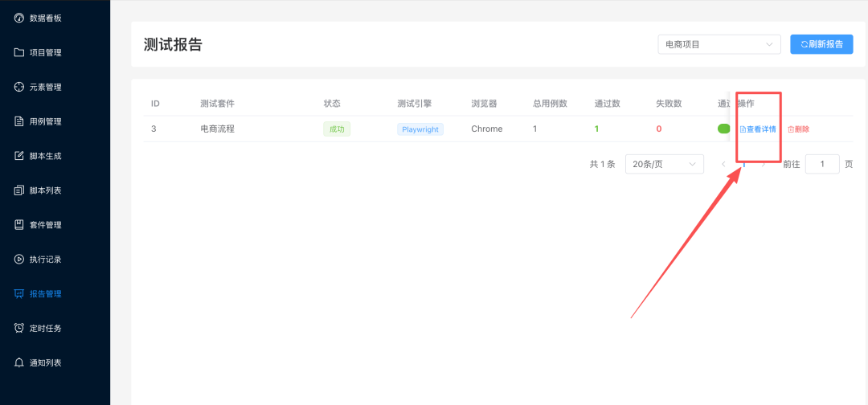Delete report with 删除 link
Viewport: 868px width, 405px height.
pyautogui.click(x=798, y=129)
